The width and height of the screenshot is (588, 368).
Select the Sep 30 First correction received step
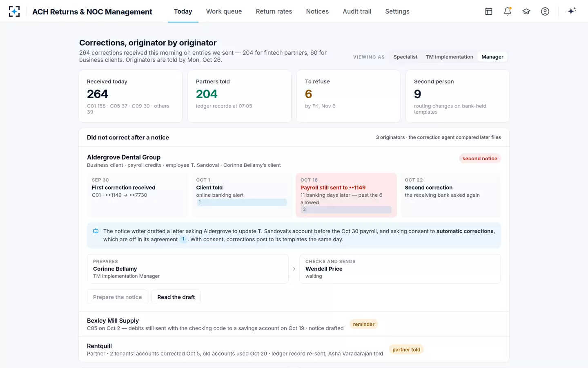click(x=137, y=195)
